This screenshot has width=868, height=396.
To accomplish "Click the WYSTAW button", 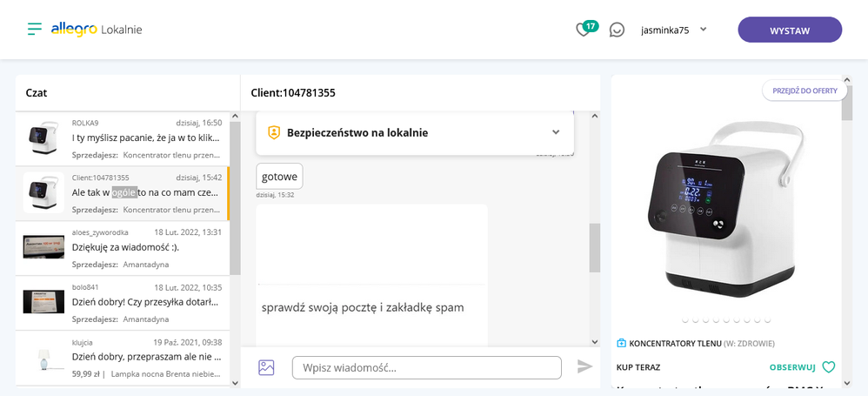I will [x=790, y=30].
